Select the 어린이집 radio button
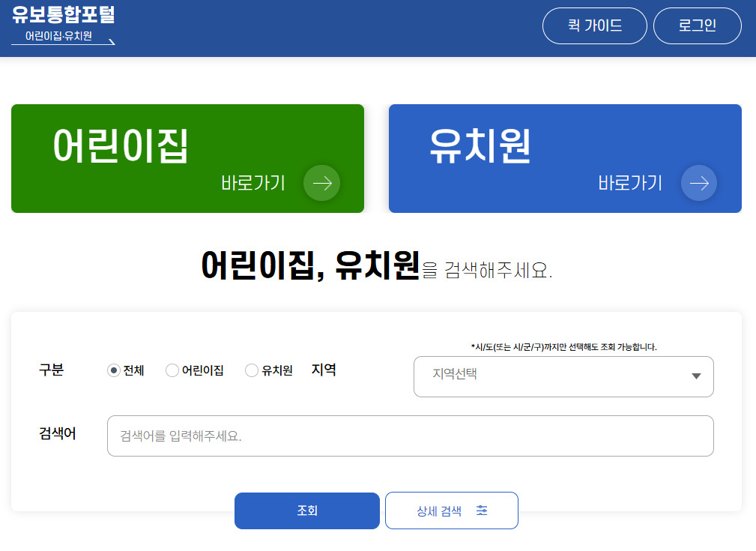 [x=171, y=370]
